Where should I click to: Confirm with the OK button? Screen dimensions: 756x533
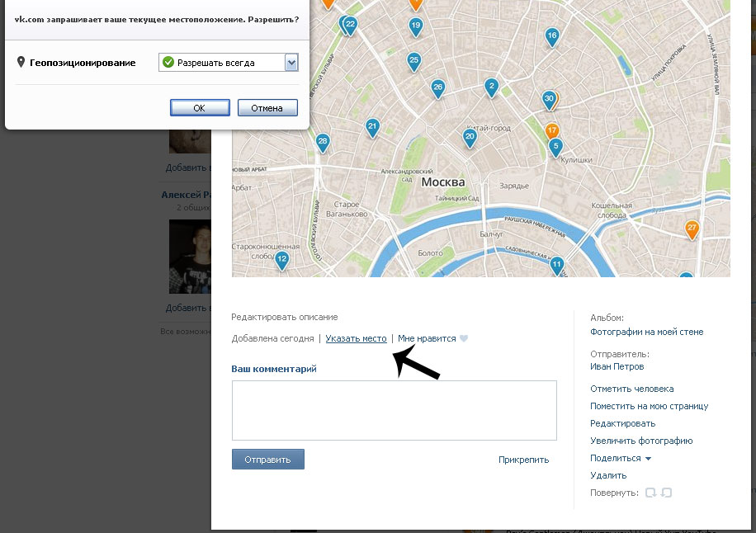200,108
